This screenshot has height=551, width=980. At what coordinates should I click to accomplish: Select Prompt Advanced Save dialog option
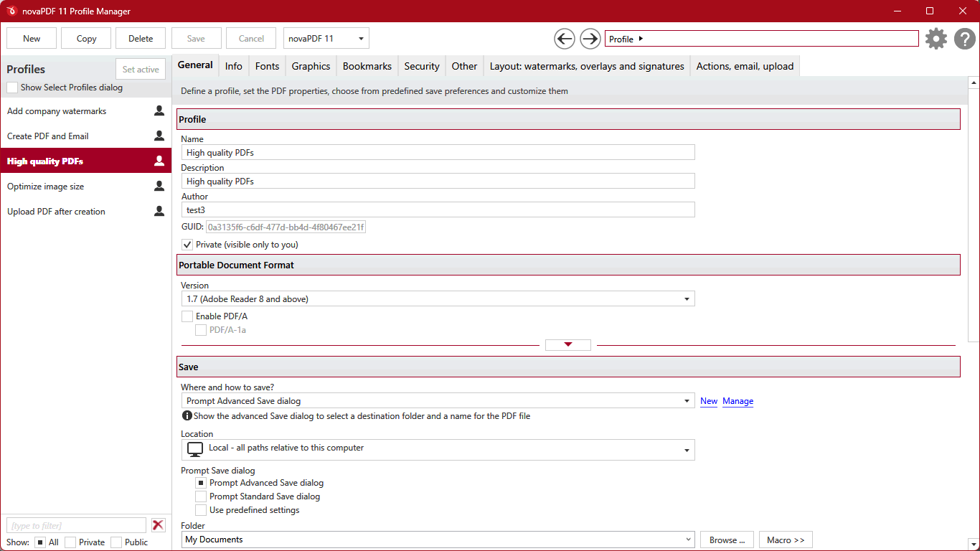tap(201, 483)
